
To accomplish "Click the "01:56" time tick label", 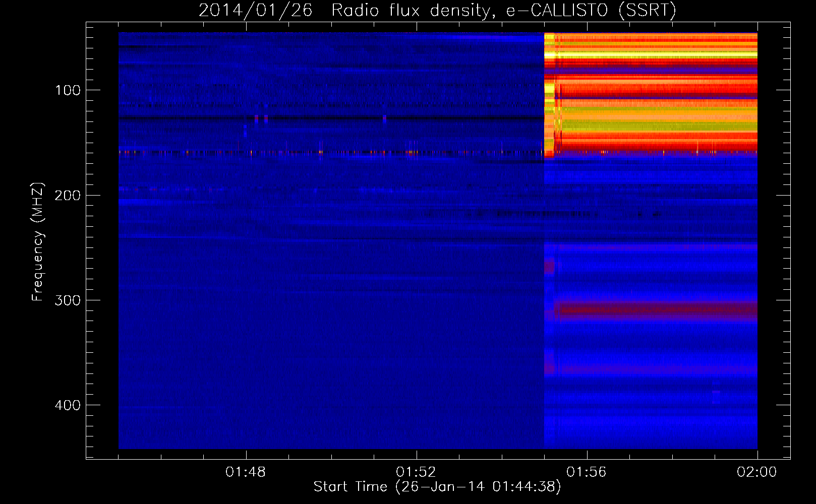I will [587, 472].
